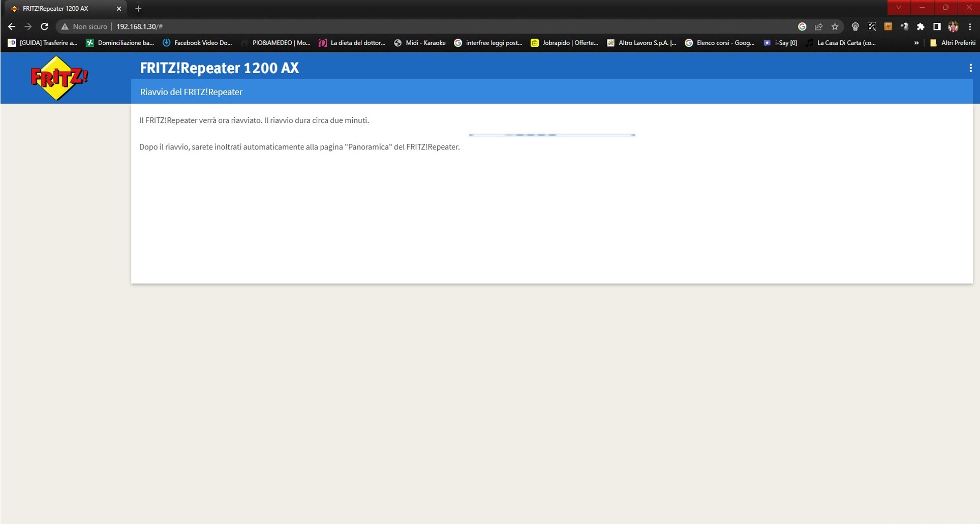Open 'interfree leggi post...' bookmark
Viewport: 980px width, 524px height.
pyautogui.click(x=488, y=43)
